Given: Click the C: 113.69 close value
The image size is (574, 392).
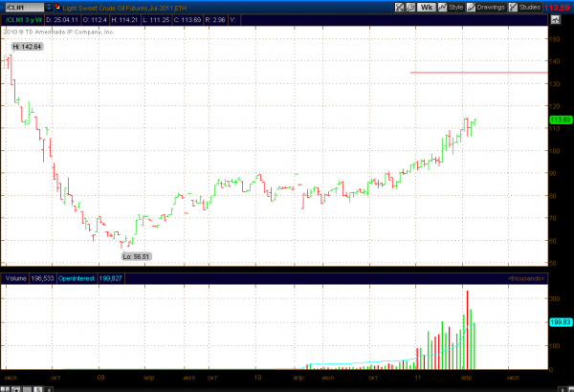Looking at the screenshot, I should pyautogui.click(x=188, y=20).
